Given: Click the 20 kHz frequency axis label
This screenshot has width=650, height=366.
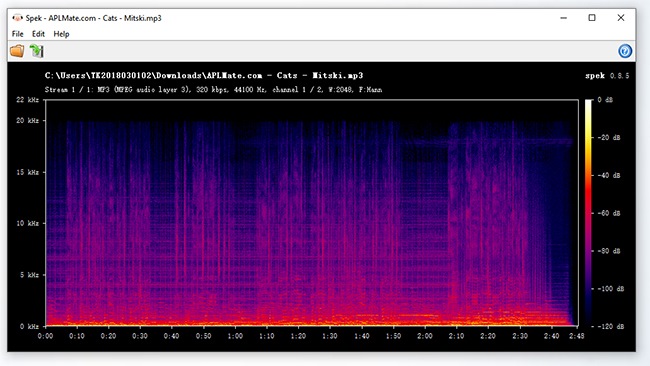Looking at the screenshot, I should click(27, 121).
